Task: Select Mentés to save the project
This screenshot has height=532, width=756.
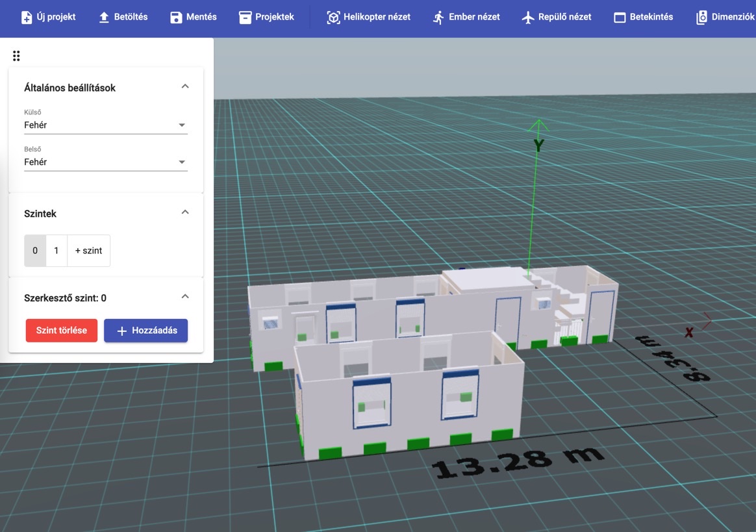Action: [x=194, y=18]
